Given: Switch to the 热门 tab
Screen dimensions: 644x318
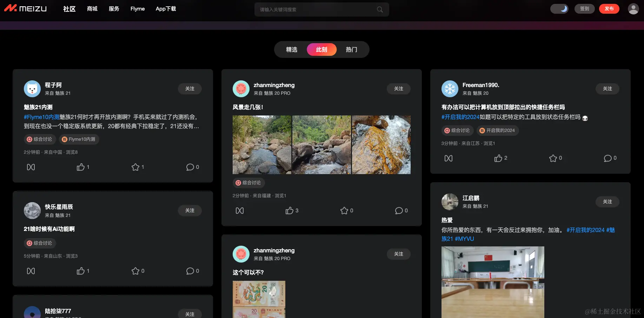Looking at the screenshot, I should coord(351,49).
